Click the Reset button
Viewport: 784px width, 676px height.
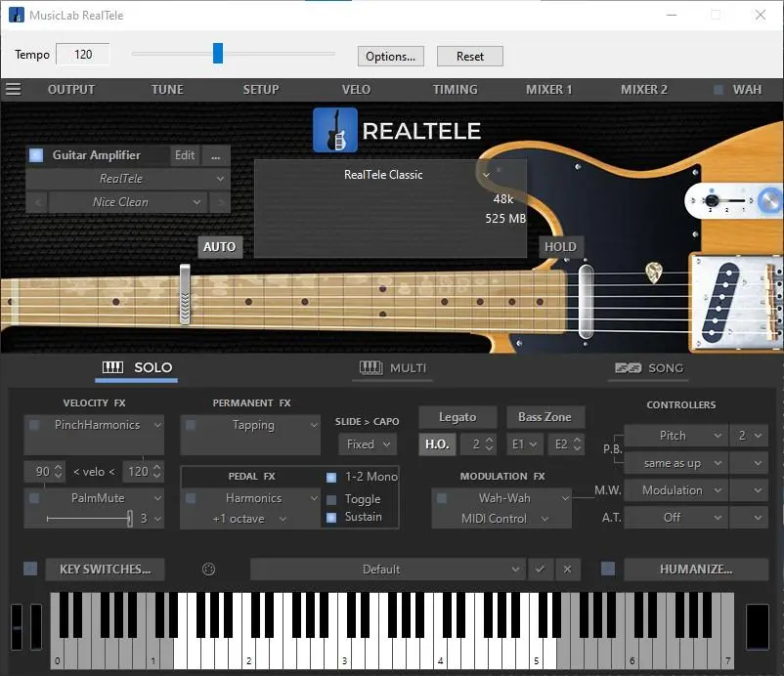pos(470,57)
